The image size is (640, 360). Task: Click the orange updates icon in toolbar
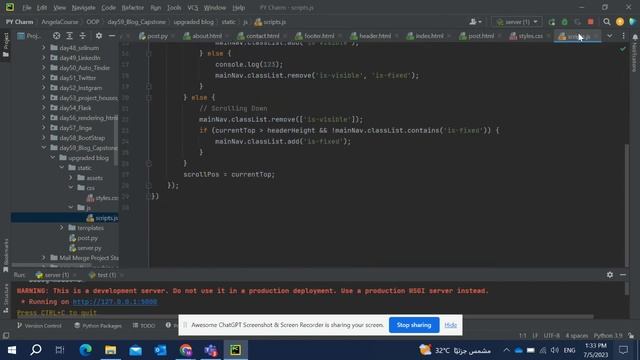click(620, 22)
